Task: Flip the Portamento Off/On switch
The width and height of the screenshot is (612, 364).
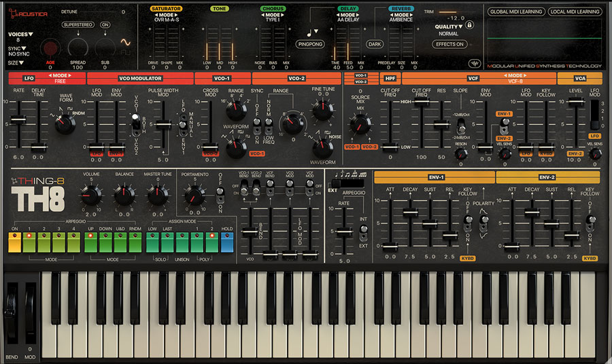Action: pos(220,194)
